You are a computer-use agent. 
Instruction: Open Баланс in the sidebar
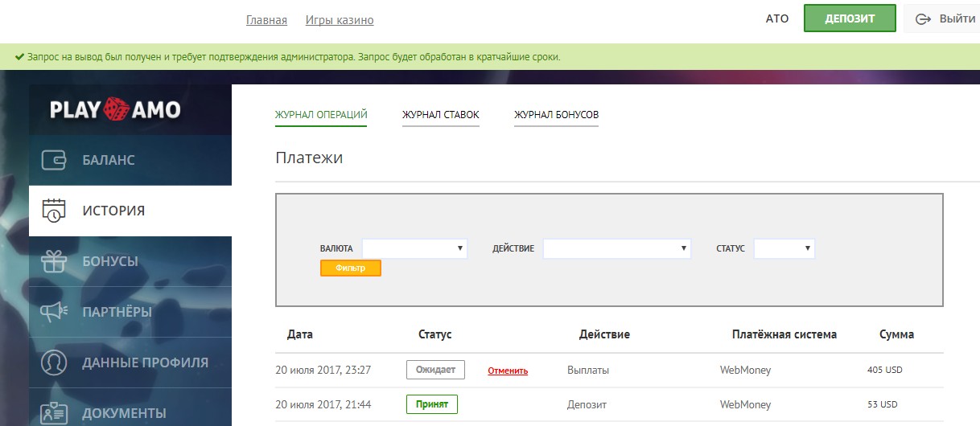[x=130, y=160]
